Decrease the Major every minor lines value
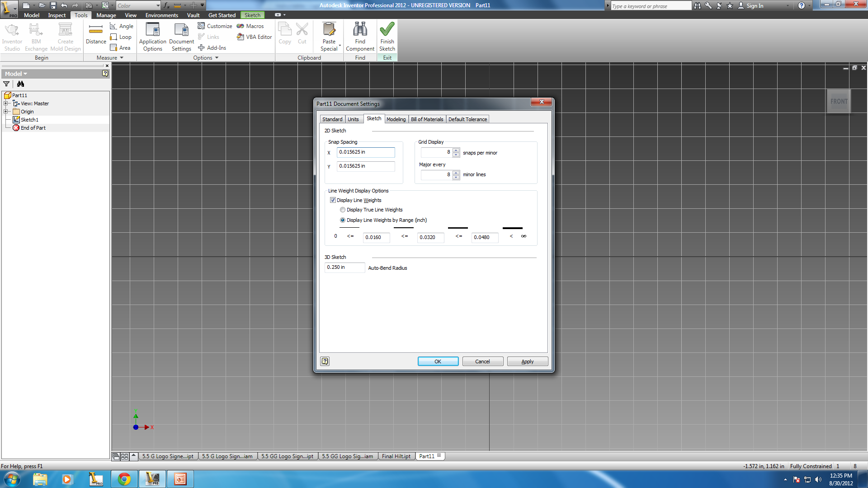The width and height of the screenshot is (868, 488). tap(456, 177)
